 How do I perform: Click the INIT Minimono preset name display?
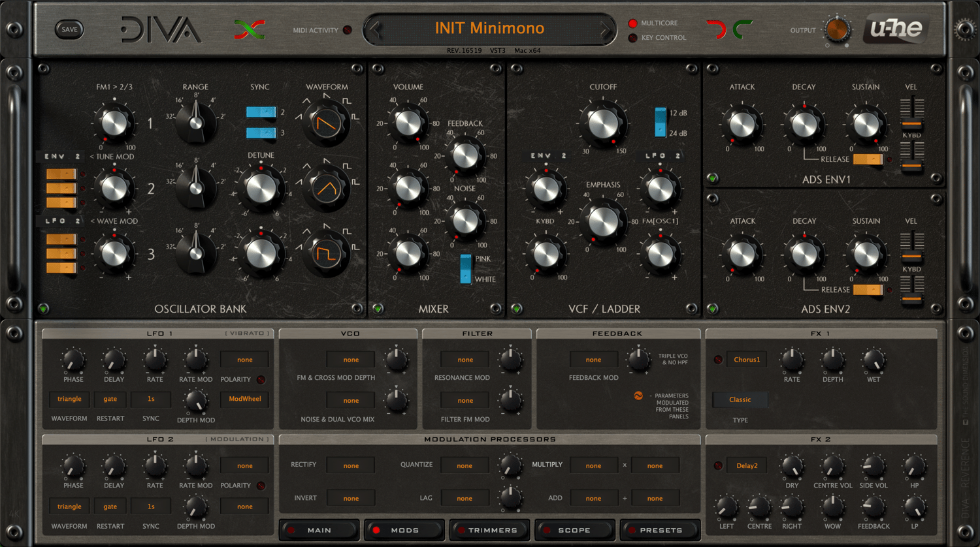coord(489,29)
